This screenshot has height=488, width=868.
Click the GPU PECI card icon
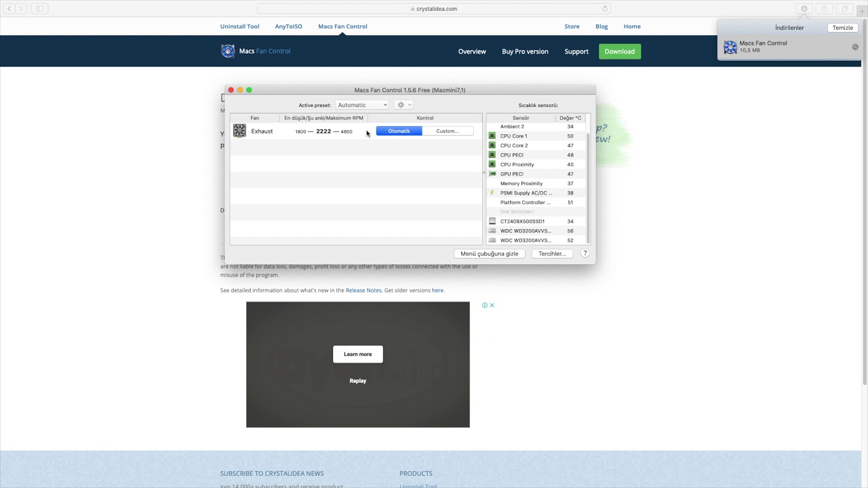492,174
